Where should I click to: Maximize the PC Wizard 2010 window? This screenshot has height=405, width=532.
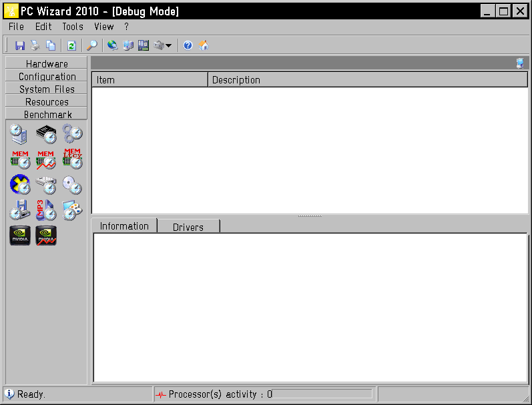coord(503,11)
